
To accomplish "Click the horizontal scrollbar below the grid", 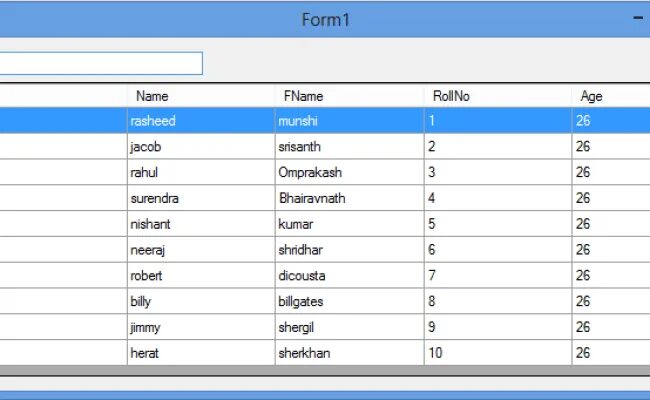I will [x=325, y=383].
